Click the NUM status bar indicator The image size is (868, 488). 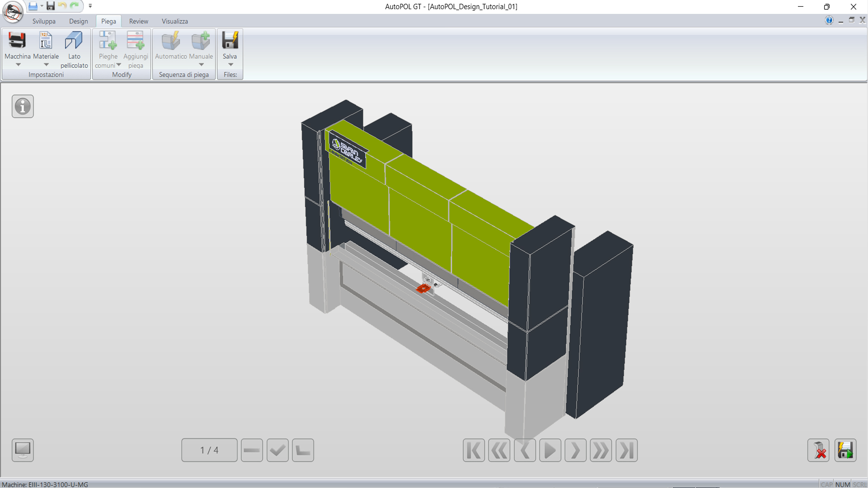click(843, 484)
